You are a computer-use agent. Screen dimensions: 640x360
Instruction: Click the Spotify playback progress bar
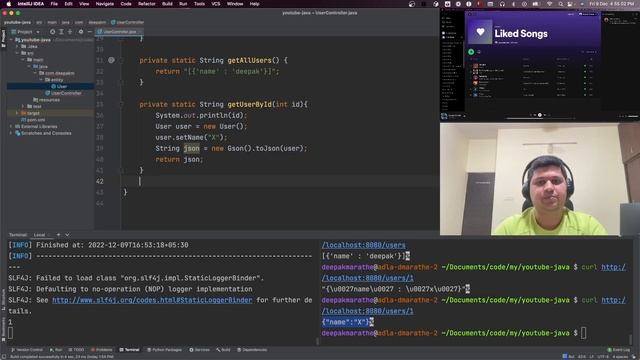pyautogui.click(x=540, y=118)
